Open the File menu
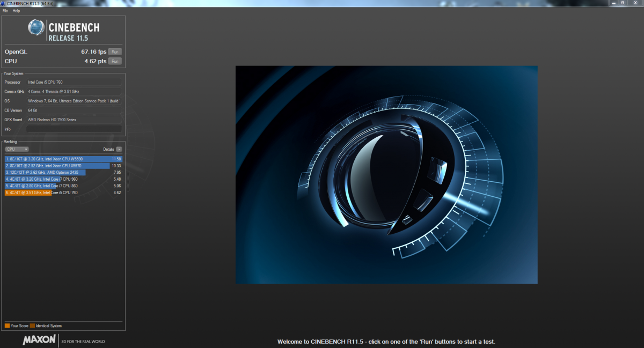 tap(5, 11)
